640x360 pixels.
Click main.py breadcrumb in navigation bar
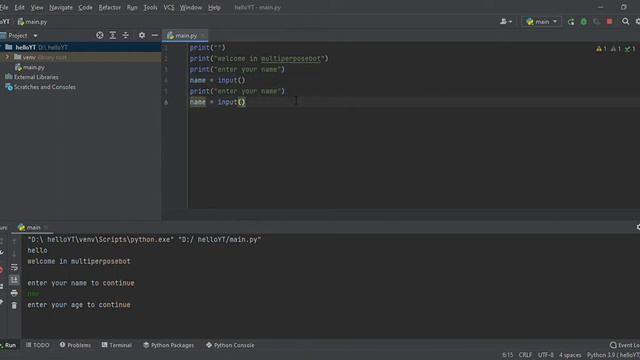(32, 22)
